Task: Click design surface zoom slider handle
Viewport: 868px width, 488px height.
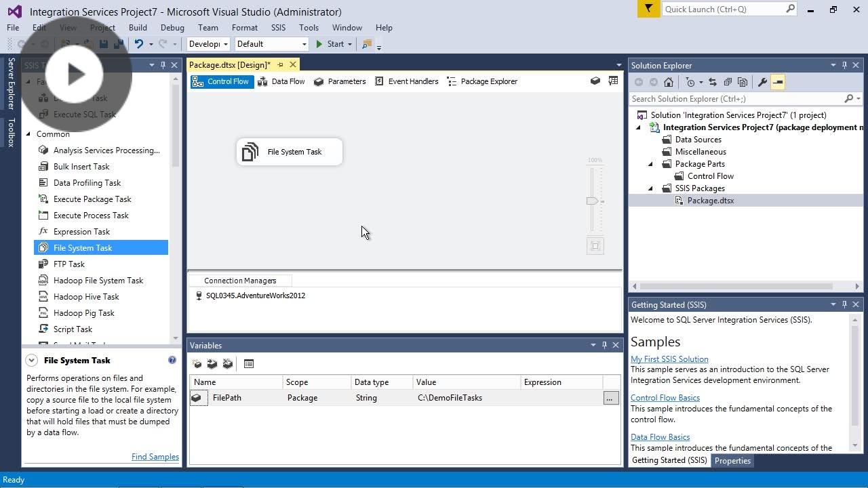Action: coord(592,201)
